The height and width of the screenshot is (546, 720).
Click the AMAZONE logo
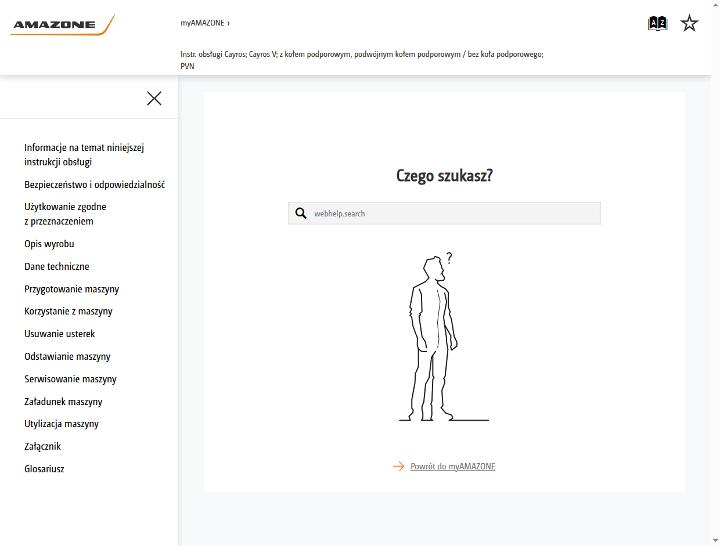click(x=62, y=25)
